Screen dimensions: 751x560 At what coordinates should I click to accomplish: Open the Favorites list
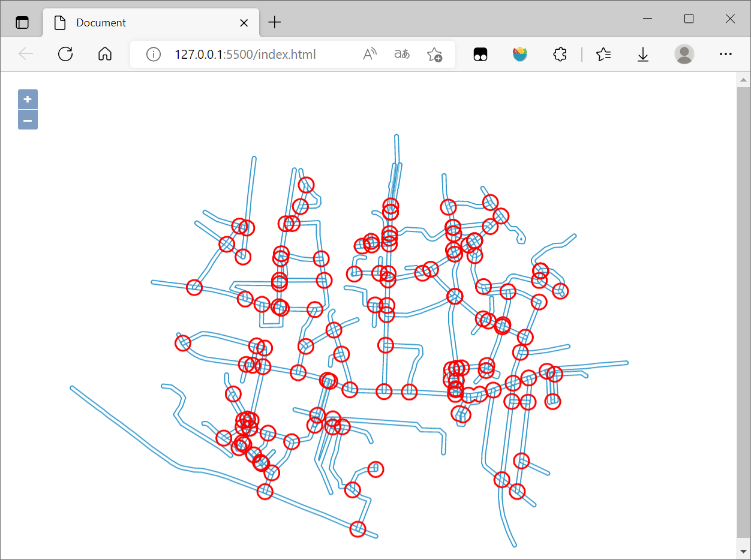click(603, 55)
